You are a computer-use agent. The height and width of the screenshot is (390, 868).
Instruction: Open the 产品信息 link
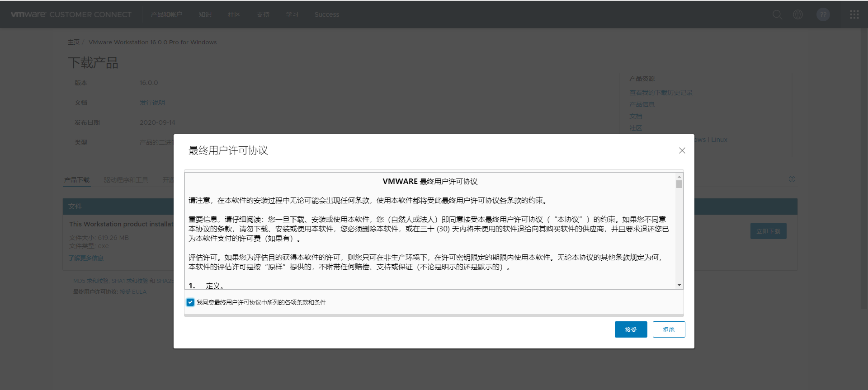[x=642, y=104]
